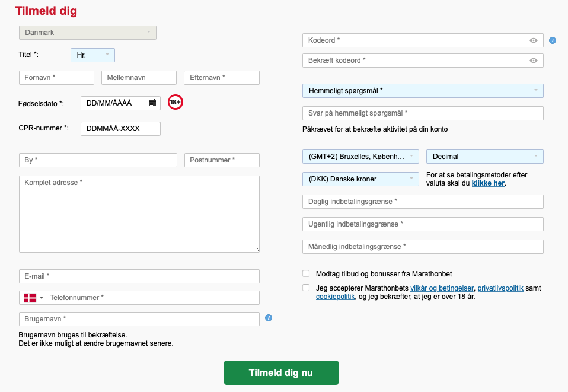Open the privatlivspolitik link
568x392 pixels.
(x=500, y=288)
